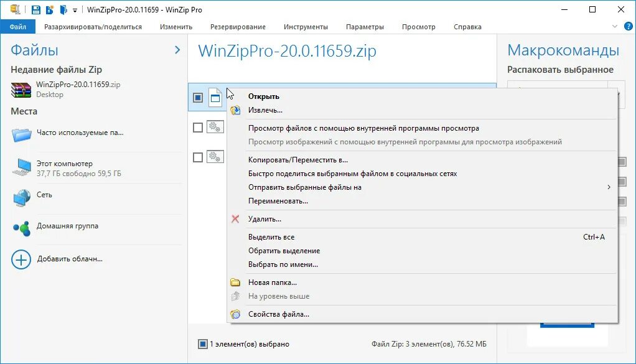
Task: Click the red X delete icon
Action: [235, 219]
